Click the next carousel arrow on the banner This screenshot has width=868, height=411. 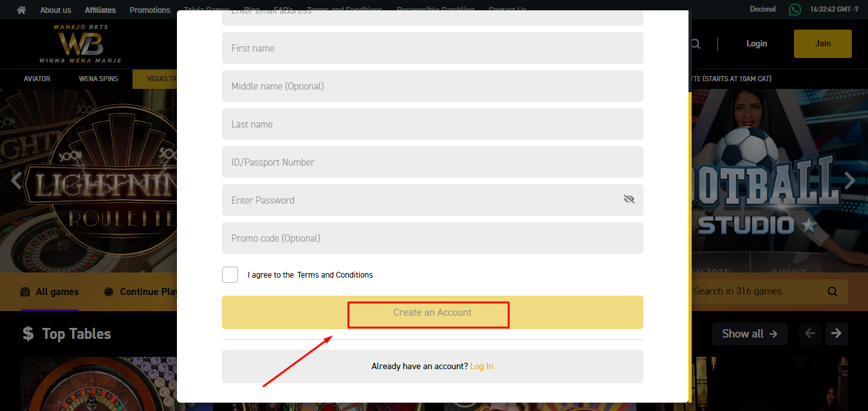[849, 181]
